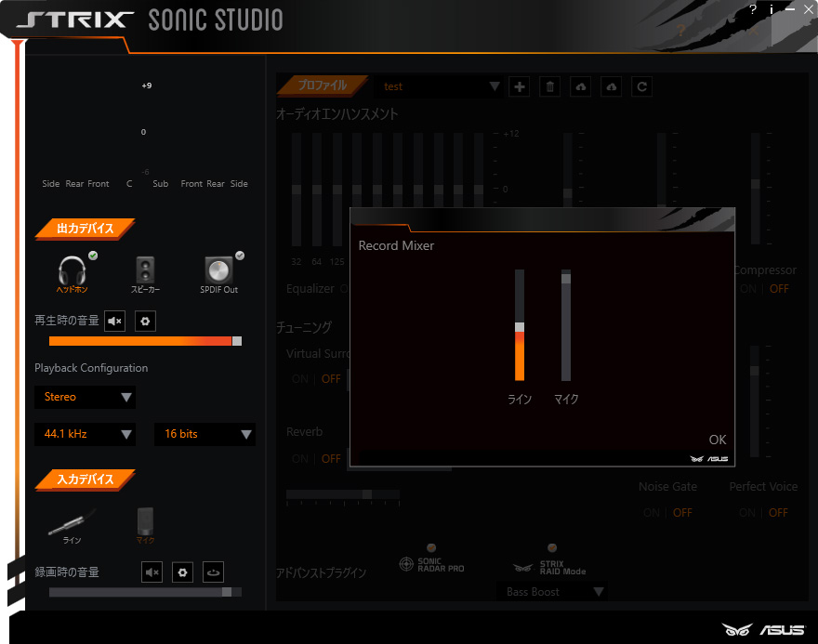Select the SPDIF Out device icon

218,270
